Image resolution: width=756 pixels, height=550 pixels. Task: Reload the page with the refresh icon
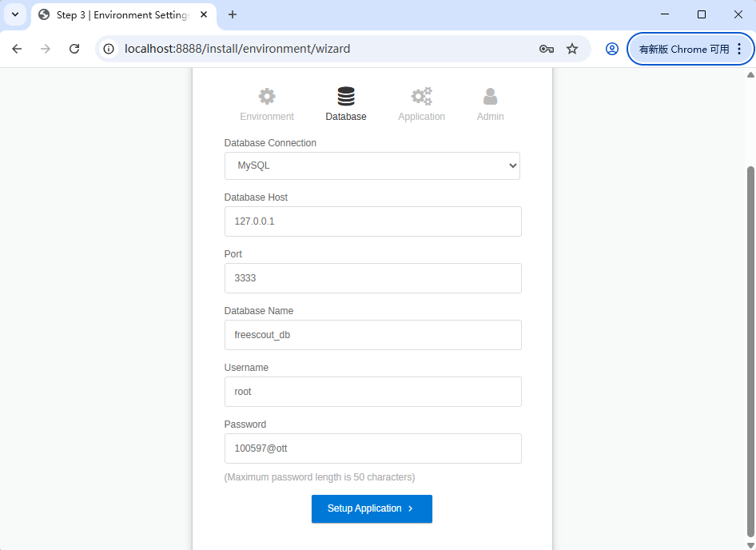[74, 49]
